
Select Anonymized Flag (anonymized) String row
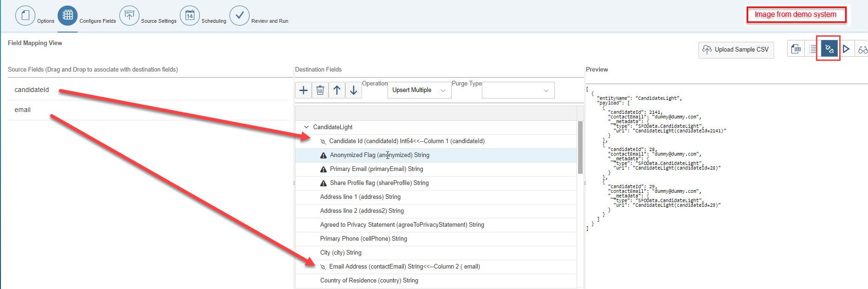tap(436, 155)
